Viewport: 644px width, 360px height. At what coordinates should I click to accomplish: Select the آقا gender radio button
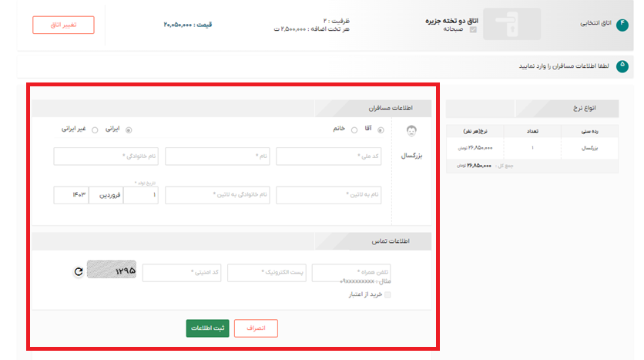381,130
